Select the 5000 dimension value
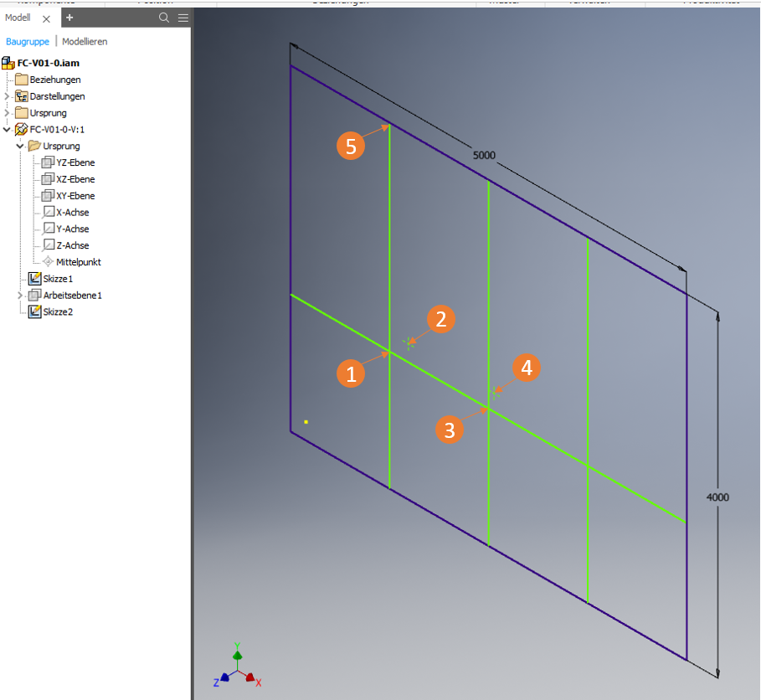 point(484,156)
